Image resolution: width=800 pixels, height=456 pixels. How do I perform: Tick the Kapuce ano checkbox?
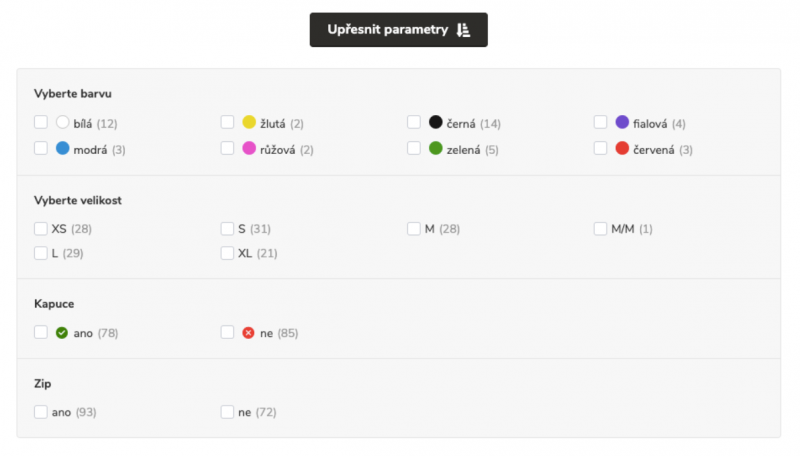point(41,333)
